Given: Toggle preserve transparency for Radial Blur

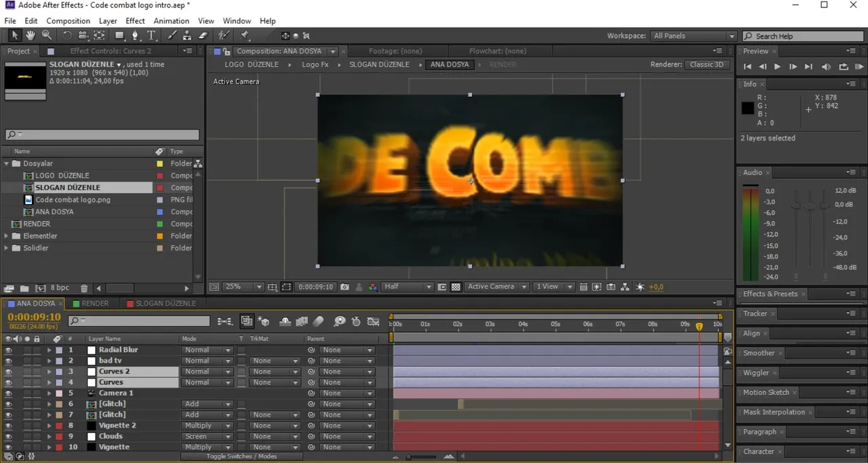Looking at the screenshot, I should pyautogui.click(x=241, y=350).
